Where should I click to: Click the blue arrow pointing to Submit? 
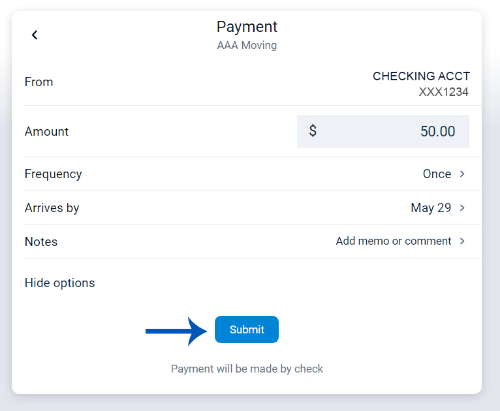click(x=176, y=331)
